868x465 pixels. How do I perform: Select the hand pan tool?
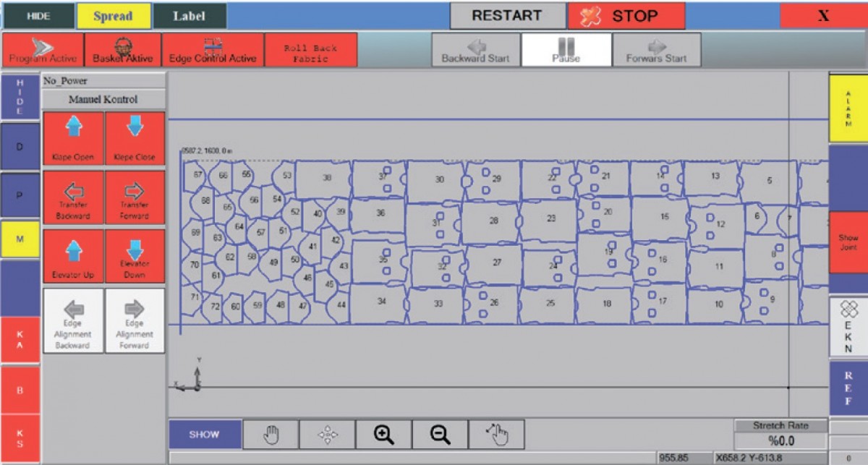click(271, 435)
